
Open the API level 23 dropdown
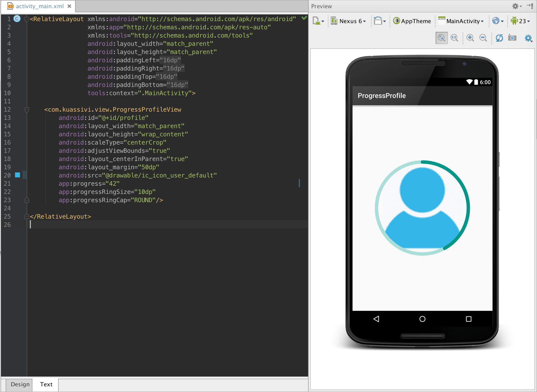tap(520, 21)
